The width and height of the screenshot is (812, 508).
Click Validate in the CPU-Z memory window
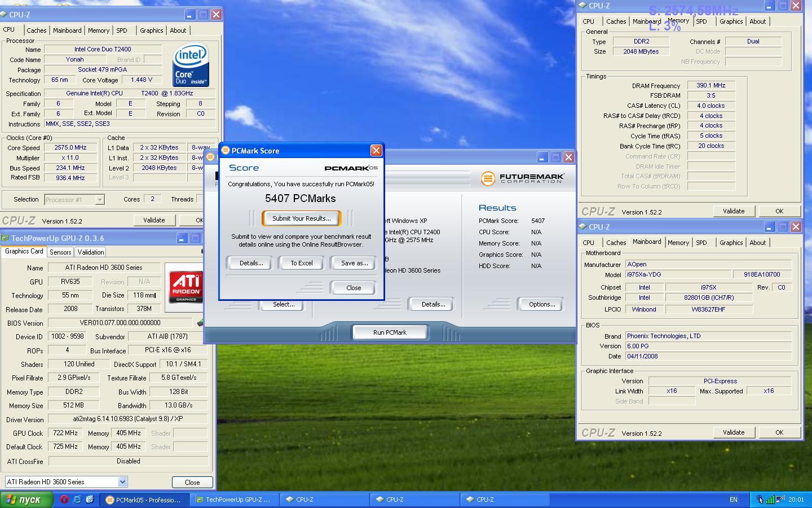[734, 211]
